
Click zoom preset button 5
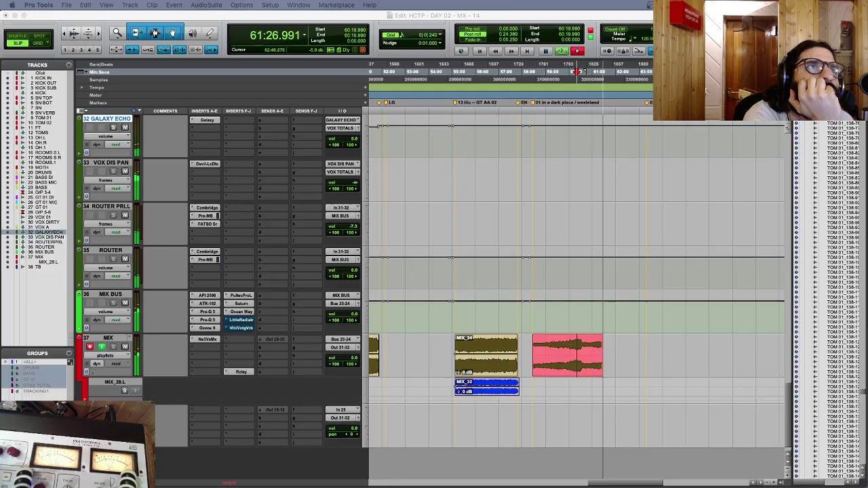click(98, 50)
